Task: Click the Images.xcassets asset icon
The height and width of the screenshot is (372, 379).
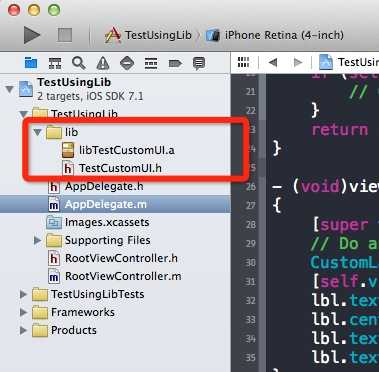Action: 54,222
